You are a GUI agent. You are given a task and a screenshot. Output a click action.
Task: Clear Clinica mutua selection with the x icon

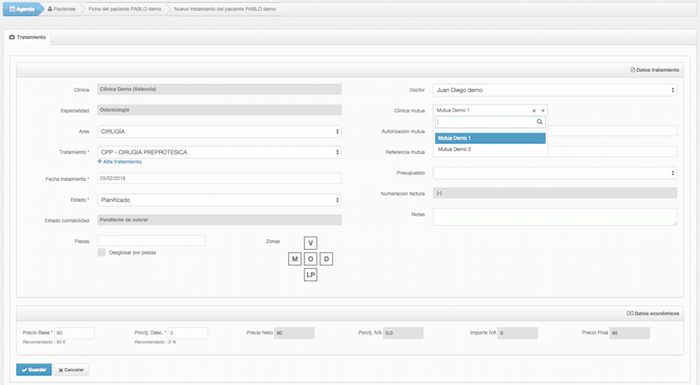(x=533, y=111)
